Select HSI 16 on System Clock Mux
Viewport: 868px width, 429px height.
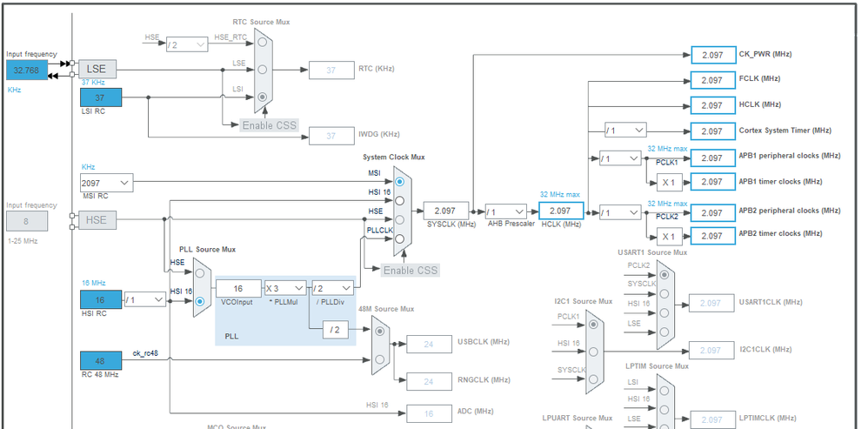[x=400, y=200]
